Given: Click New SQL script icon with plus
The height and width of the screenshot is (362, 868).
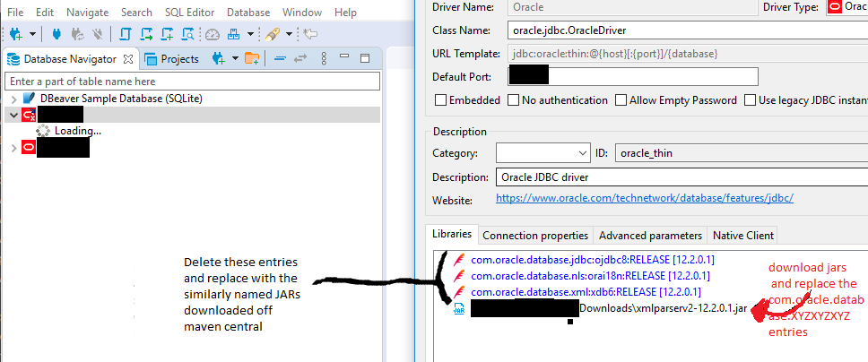Looking at the screenshot, I should click(167, 34).
